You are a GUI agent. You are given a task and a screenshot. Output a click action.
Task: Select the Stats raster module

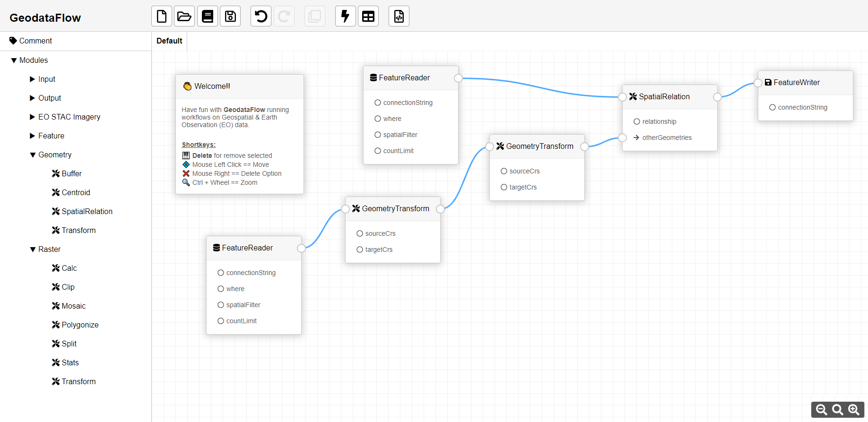coord(65,362)
